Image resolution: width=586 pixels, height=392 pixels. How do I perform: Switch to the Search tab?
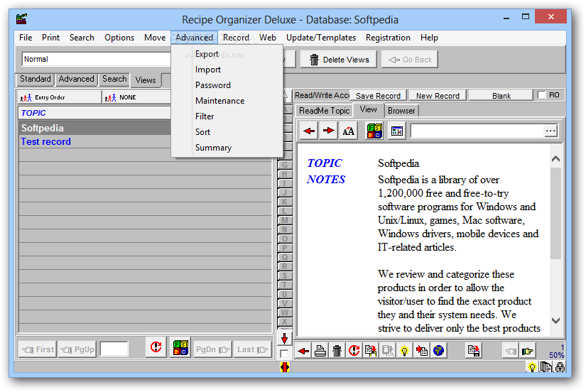coord(114,80)
